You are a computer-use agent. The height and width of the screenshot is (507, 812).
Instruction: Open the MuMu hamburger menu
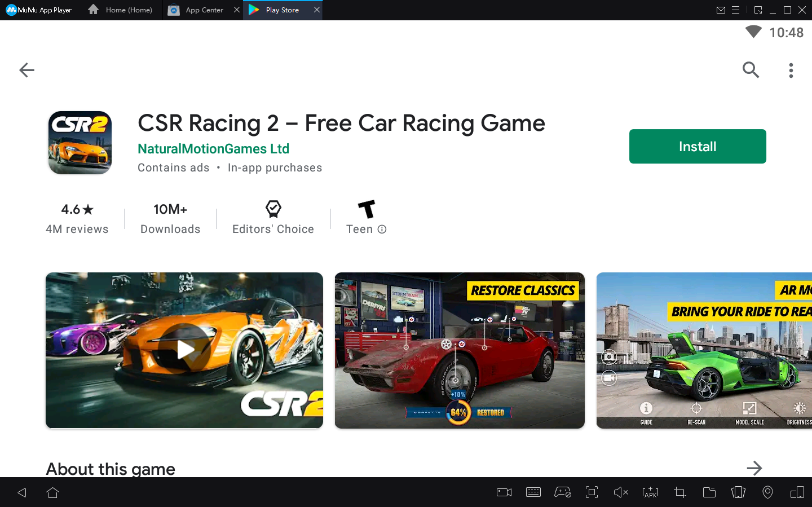tap(735, 10)
